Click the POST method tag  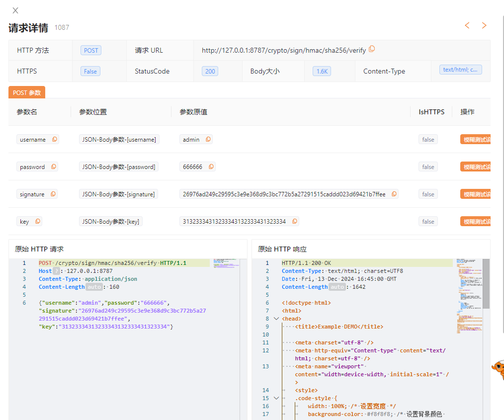coord(91,50)
